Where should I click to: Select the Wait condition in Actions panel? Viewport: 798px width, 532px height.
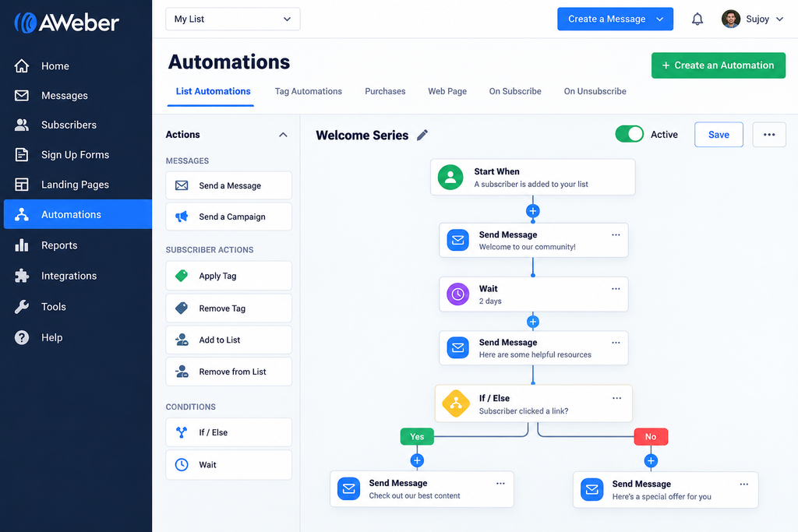[228, 464]
